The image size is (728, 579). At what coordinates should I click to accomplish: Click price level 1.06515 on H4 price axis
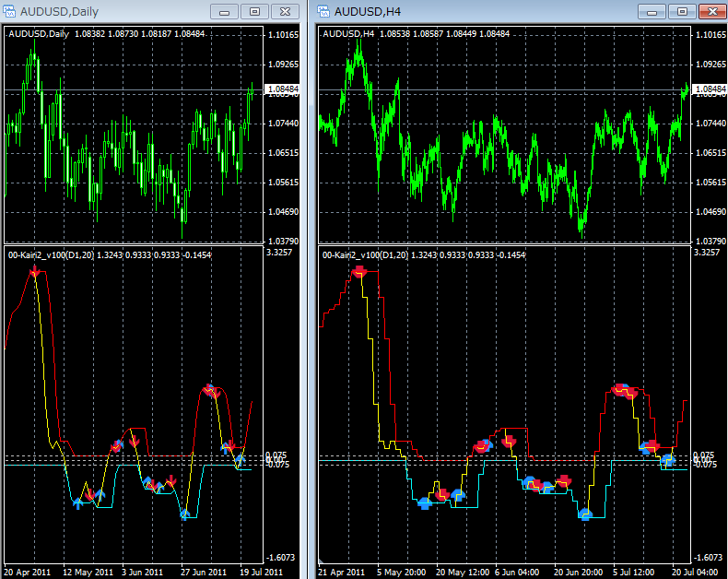[x=710, y=153]
